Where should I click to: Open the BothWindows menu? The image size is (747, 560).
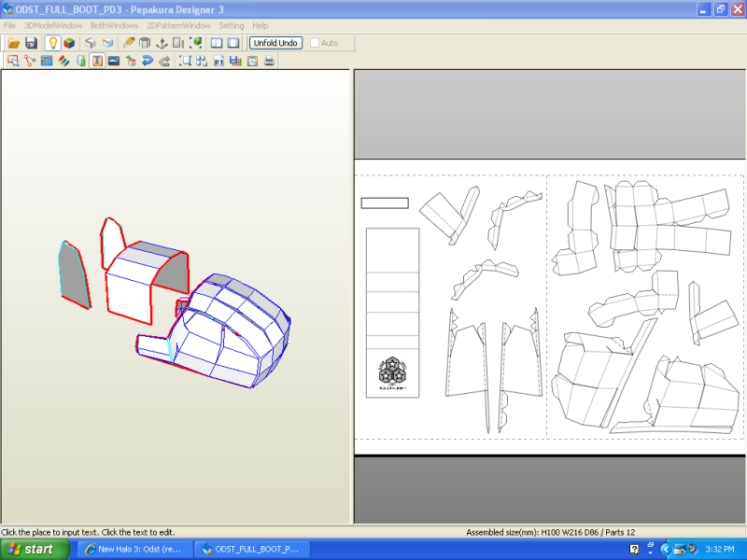[x=114, y=26]
